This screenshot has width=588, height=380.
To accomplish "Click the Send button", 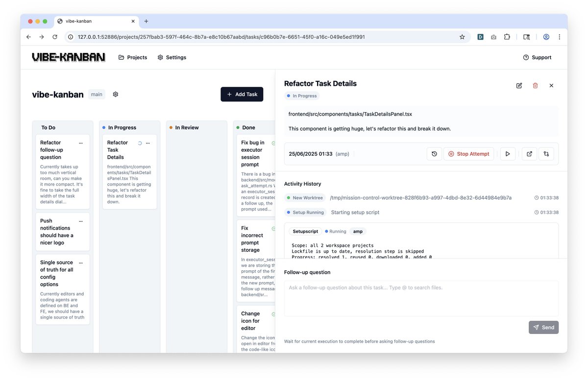I will coord(543,327).
